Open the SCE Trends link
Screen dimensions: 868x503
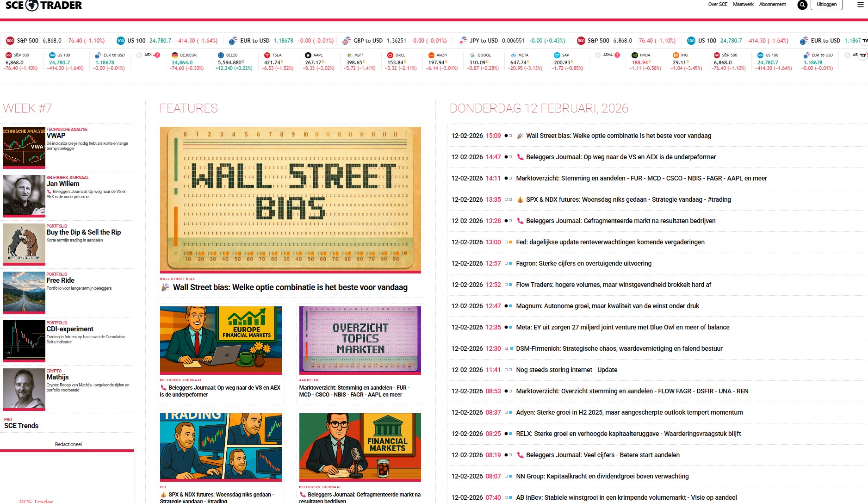(x=21, y=426)
